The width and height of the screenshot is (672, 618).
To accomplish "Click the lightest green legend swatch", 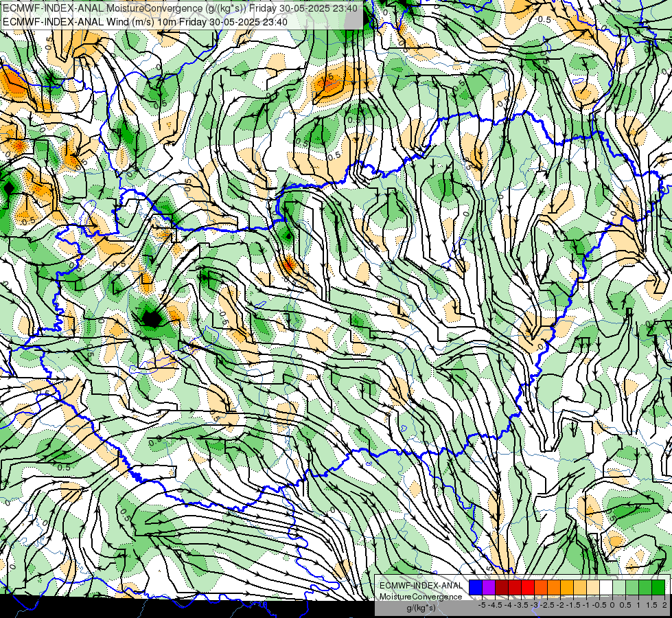I will coord(619,587).
